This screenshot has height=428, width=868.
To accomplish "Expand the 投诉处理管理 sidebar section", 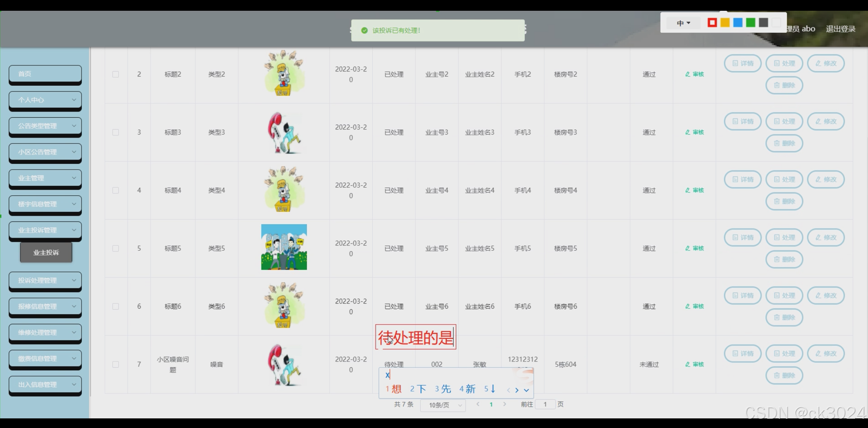I will pos(45,281).
